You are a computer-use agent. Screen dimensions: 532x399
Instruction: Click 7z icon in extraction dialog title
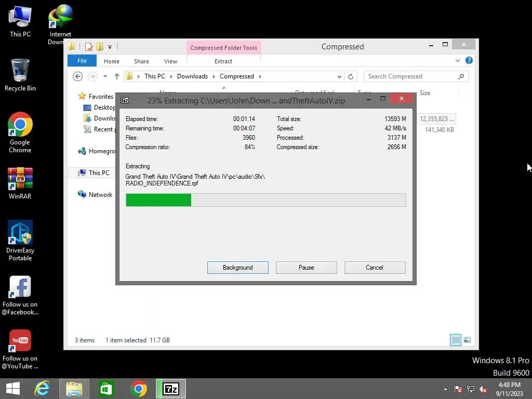[x=125, y=100]
